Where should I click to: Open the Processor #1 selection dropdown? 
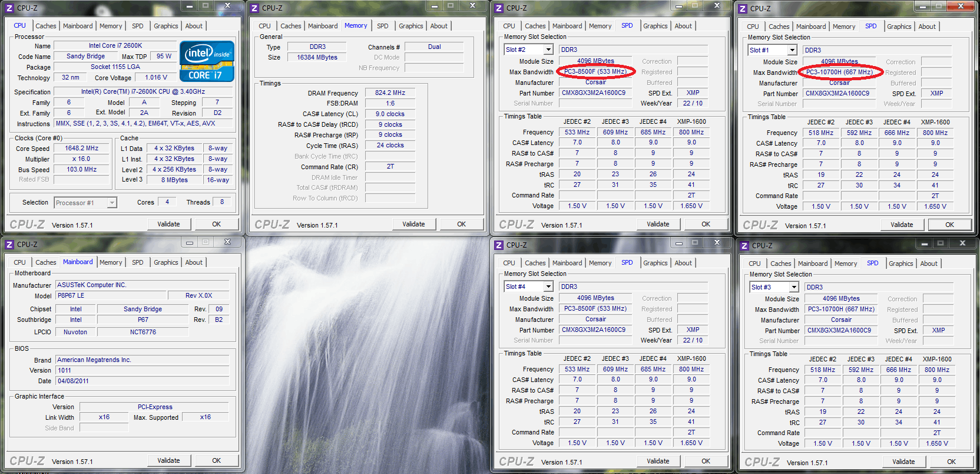112,203
